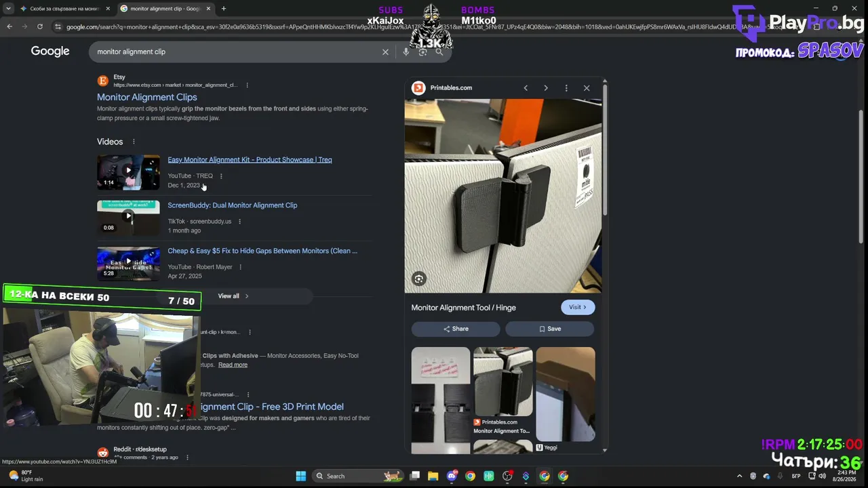This screenshot has height=488, width=868.
Task: Start voice search with the microphone icon
Action: coord(406,52)
